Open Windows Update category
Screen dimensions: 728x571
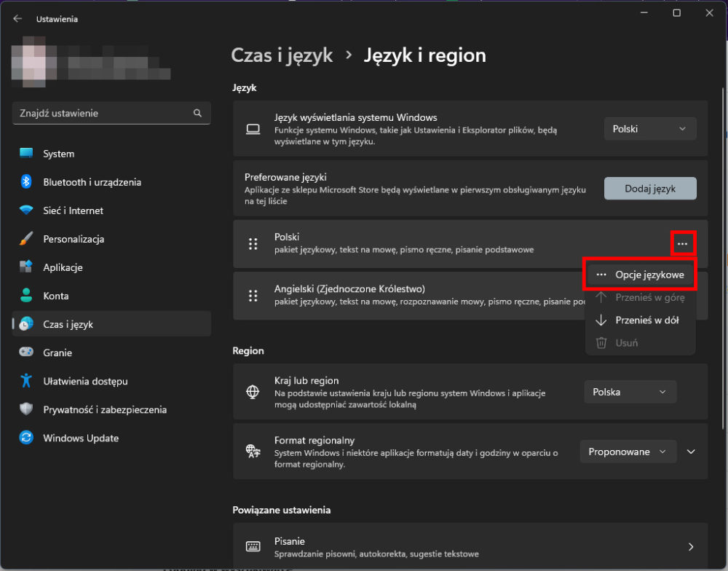[x=111, y=438]
